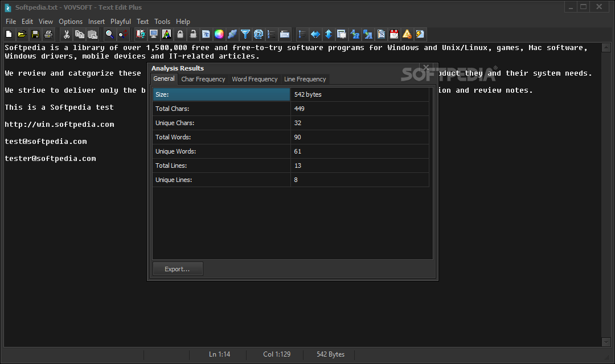Select the Total Words: row
The width and height of the screenshot is (615, 364).
[290, 137]
